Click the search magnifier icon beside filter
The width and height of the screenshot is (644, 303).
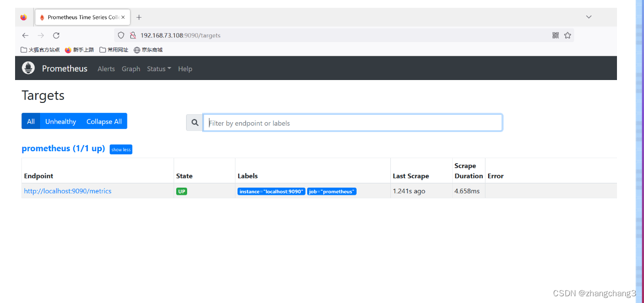(195, 123)
